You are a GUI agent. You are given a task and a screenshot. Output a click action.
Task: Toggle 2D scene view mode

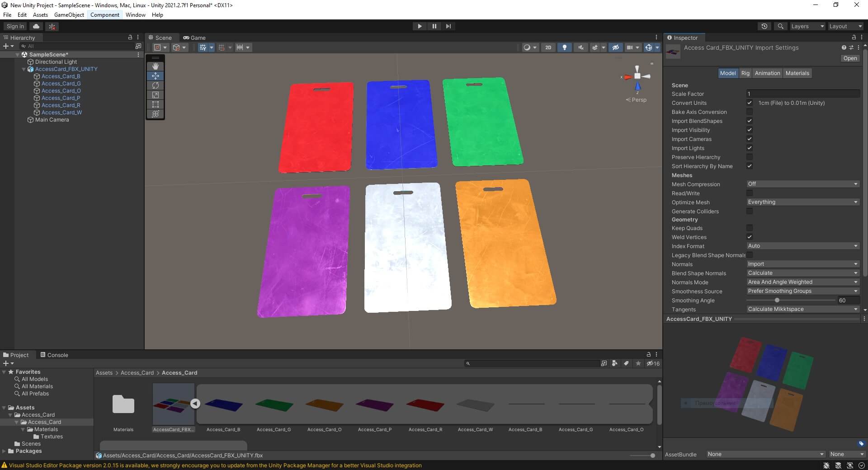point(548,47)
